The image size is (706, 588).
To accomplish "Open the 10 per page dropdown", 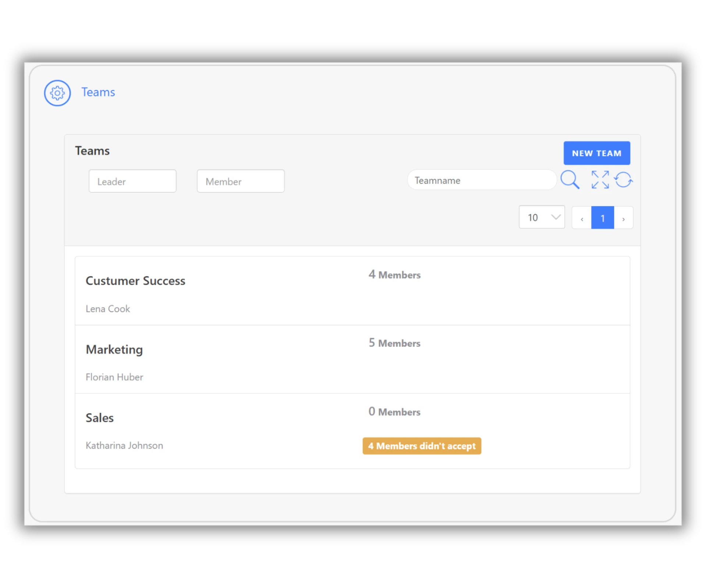I will [542, 218].
